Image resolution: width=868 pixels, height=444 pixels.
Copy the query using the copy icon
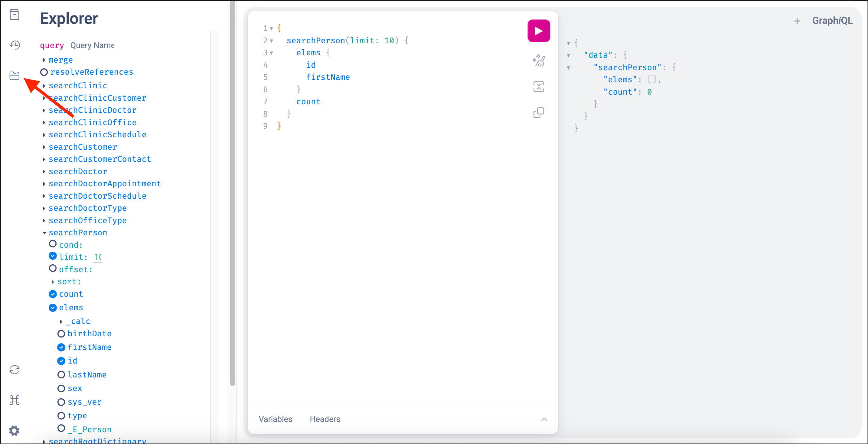pyautogui.click(x=538, y=113)
